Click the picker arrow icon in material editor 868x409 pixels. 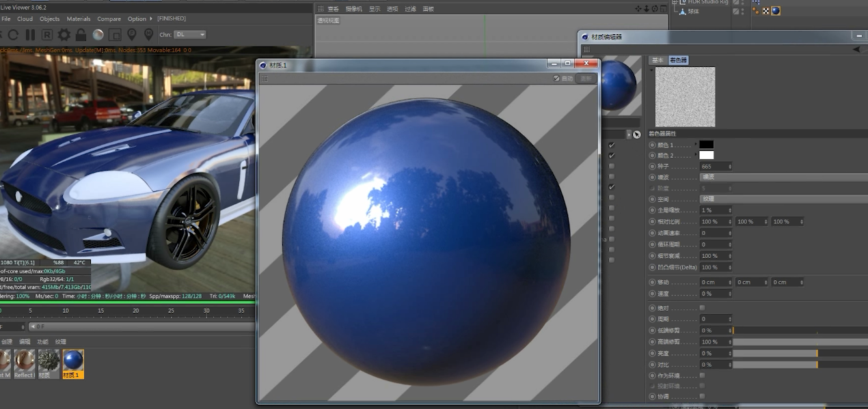(637, 135)
